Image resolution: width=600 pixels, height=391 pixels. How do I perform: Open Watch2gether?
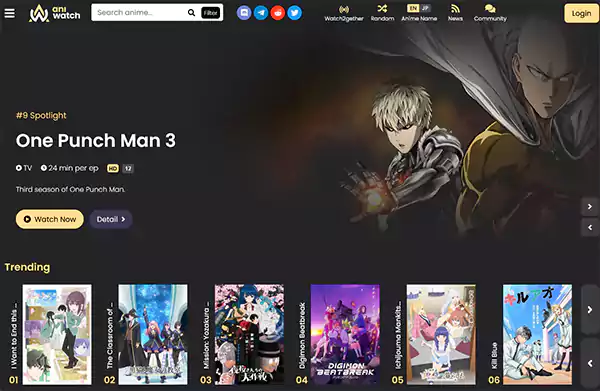click(x=344, y=13)
